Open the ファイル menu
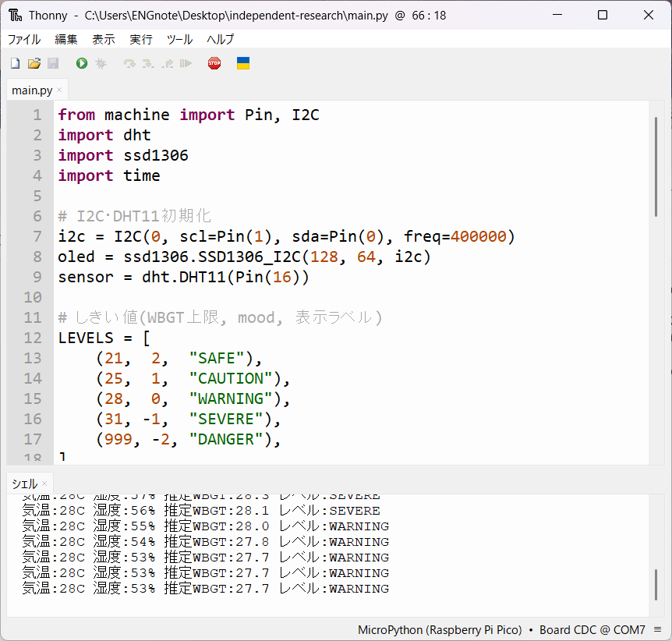This screenshot has width=672, height=641. point(24,40)
